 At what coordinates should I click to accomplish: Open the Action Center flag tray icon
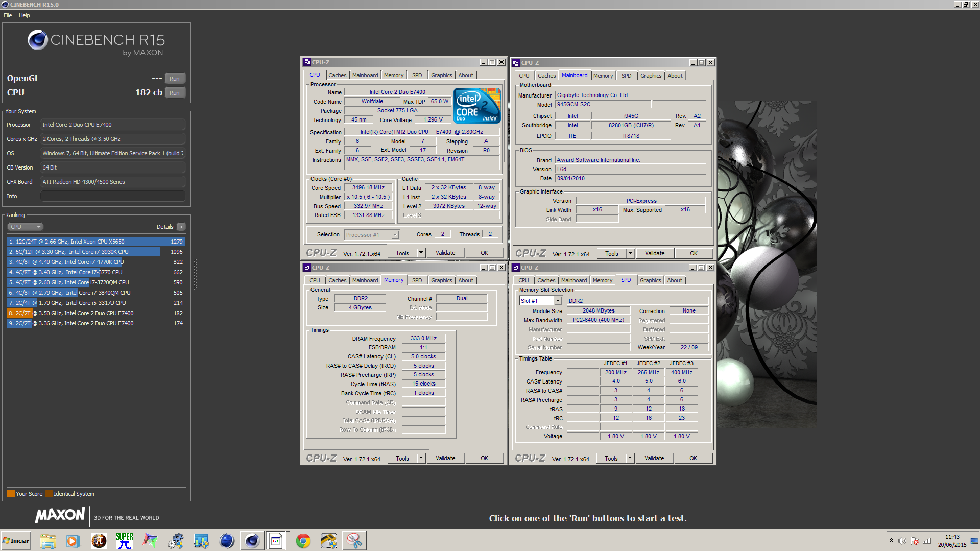(x=915, y=541)
